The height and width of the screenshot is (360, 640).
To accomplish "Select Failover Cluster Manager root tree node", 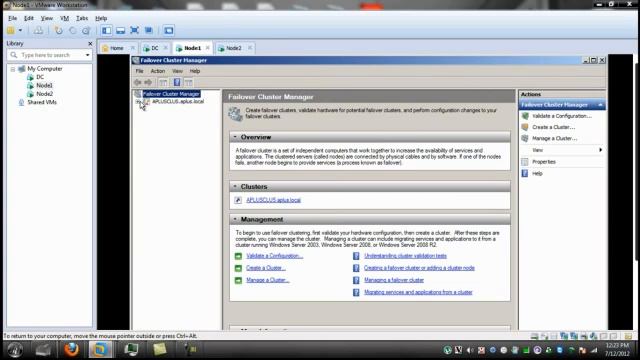I will pyautogui.click(x=171, y=94).
